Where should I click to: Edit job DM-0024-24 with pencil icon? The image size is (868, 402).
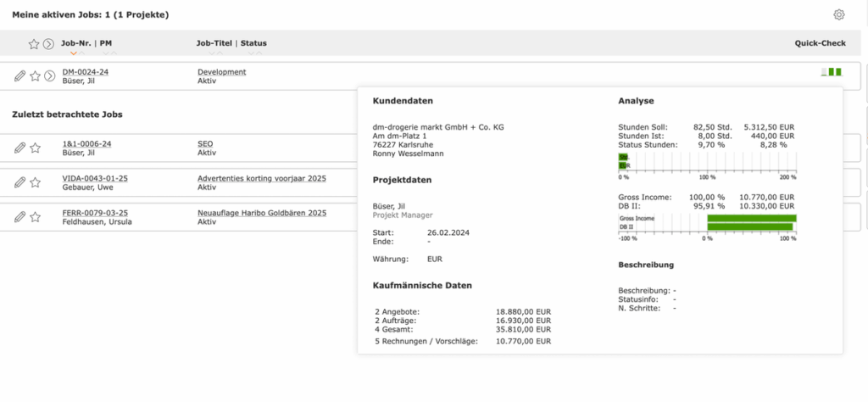[x=20, y=75]
